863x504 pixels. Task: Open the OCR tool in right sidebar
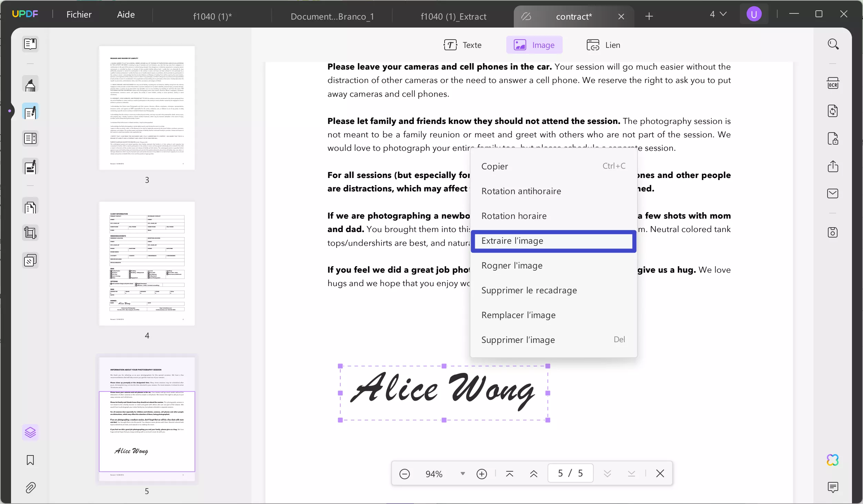[x=832, y=84]
